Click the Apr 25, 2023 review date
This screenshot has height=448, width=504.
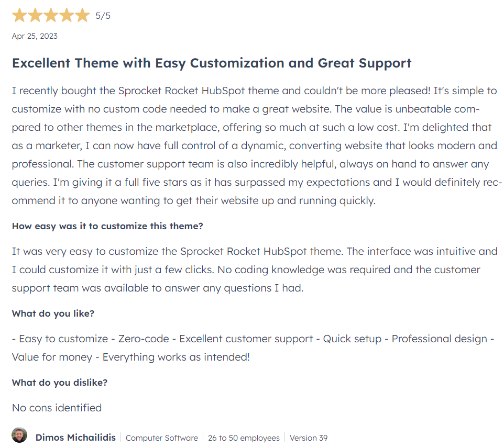(x=35, y=36)
